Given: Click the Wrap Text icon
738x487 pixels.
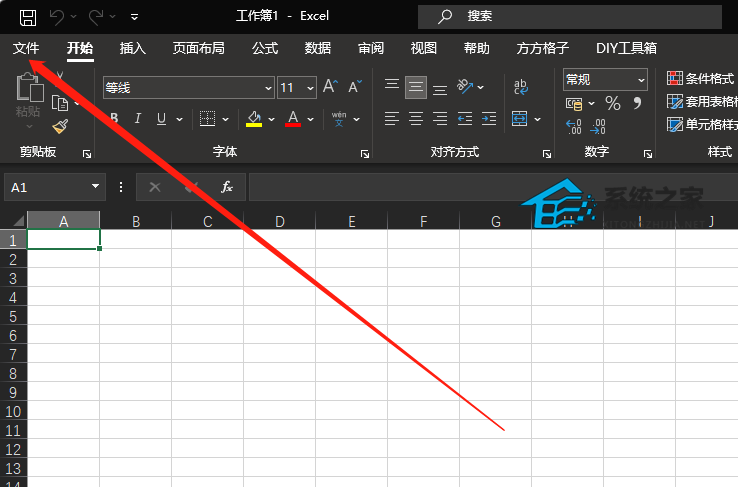Looking at the screenshot, I should coord(521,87).
